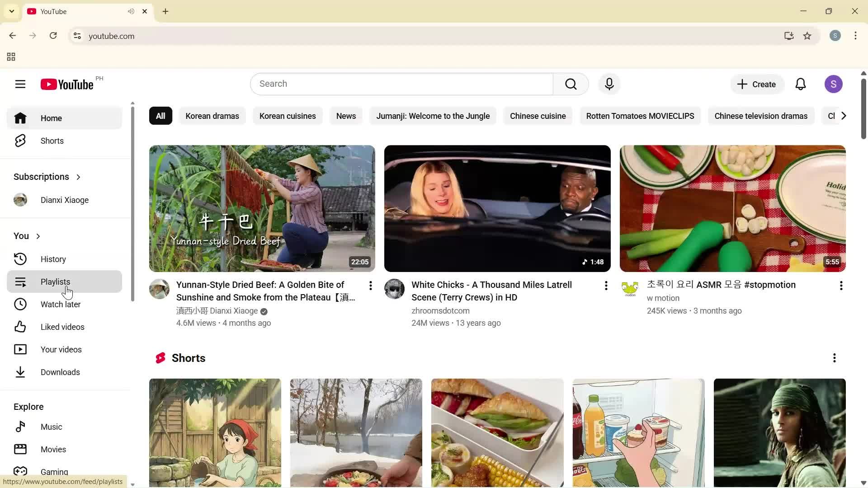Screen dimensions: 868x488
Task: Click the page vertical scrollbar thumb
Action: coord(863,108)
